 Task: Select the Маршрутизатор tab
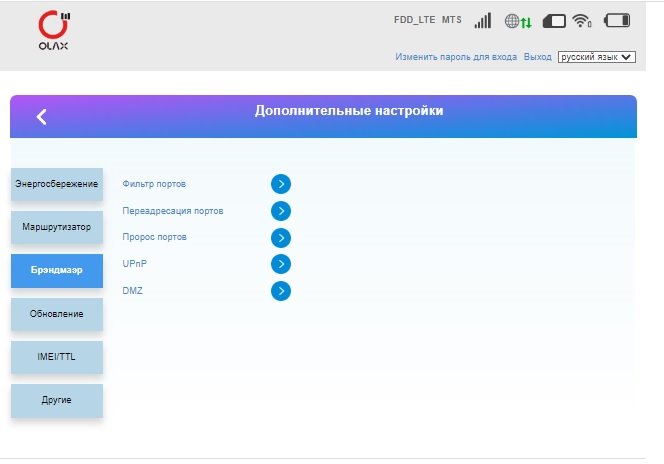click(x=57, y=227)
